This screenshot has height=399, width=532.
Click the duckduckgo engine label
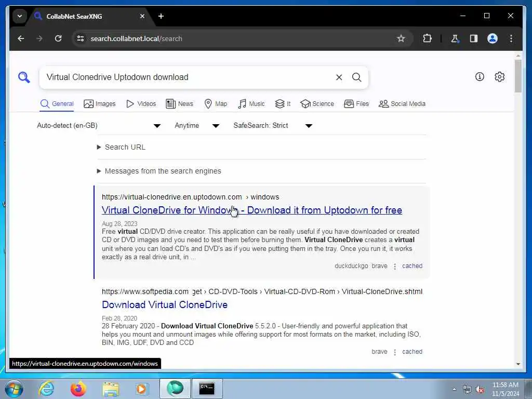tap(351, 266)
